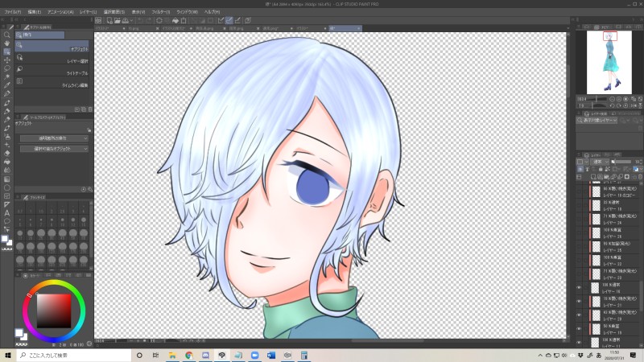Click the navigator preview thumbnail
This screenshot has height=362, width=644.
pyautogui.click(x=609, y=63)
